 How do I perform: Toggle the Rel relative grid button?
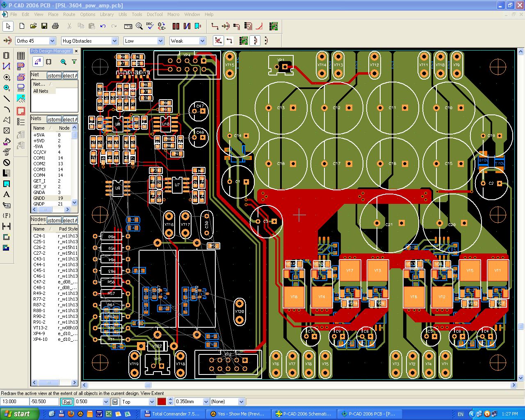point(67,402)
